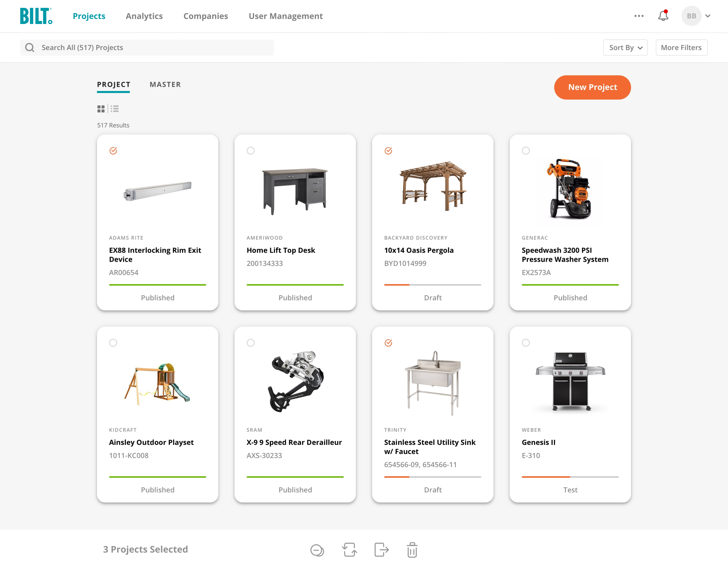Click the BILT logo
Viewport: 728px width, 570px height.
(x=36, y=16)
